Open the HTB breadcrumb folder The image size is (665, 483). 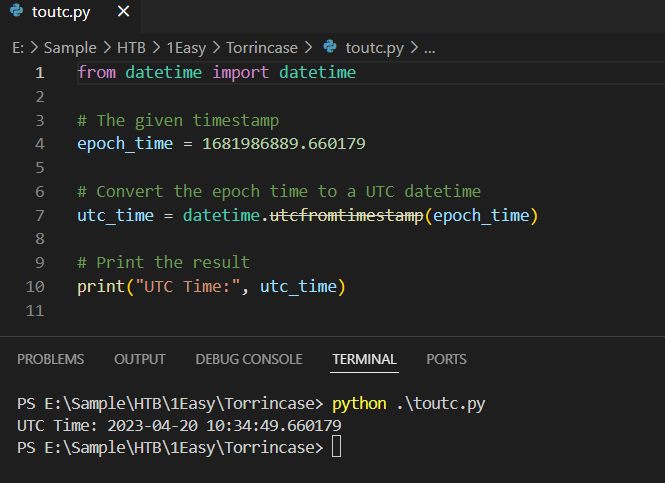point(132,47)
